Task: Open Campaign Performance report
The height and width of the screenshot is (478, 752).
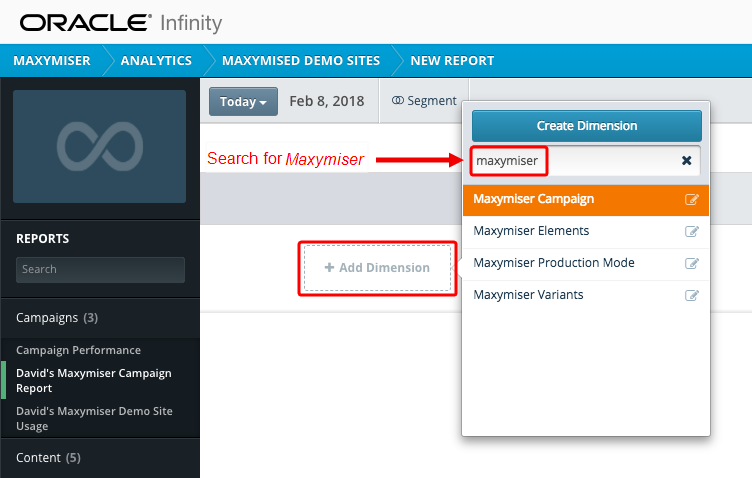Action: click(x=78, y=350)
